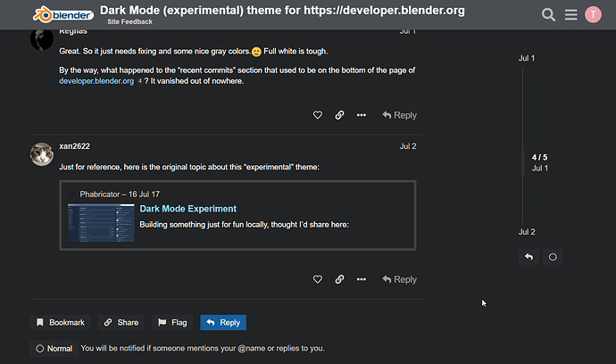
Task: Toggle tracking circle button in timeline
Action: coord(553,257)
